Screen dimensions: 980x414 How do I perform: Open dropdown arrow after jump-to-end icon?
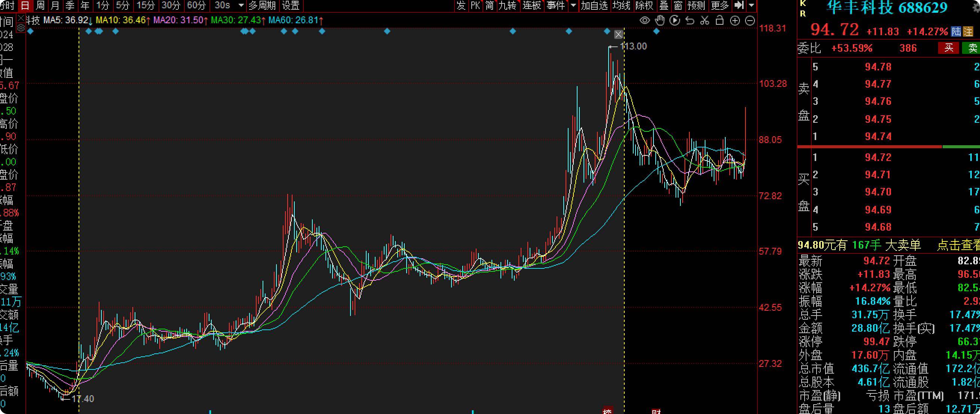[751, 5]
